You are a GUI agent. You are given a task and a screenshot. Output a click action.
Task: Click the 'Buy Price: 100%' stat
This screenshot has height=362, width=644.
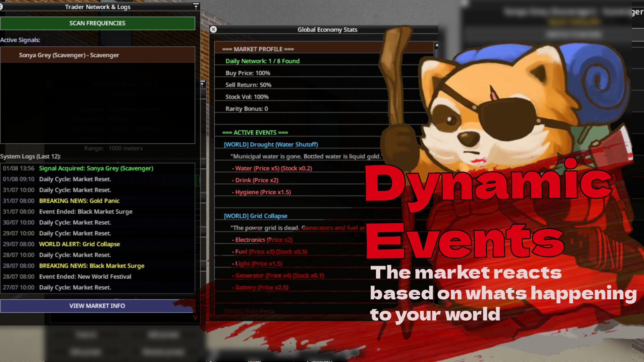click(248, 73)
